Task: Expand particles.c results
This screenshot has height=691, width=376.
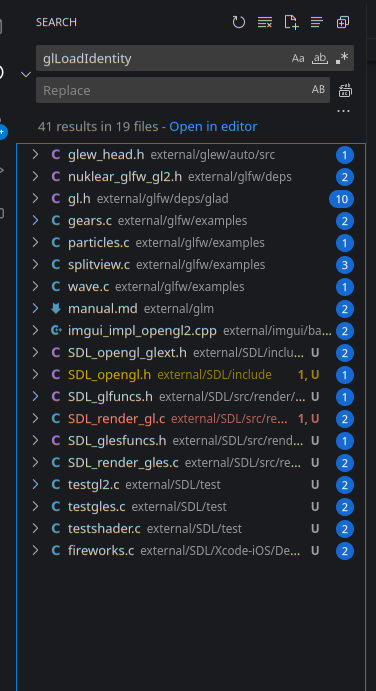Action: (35, 242)
